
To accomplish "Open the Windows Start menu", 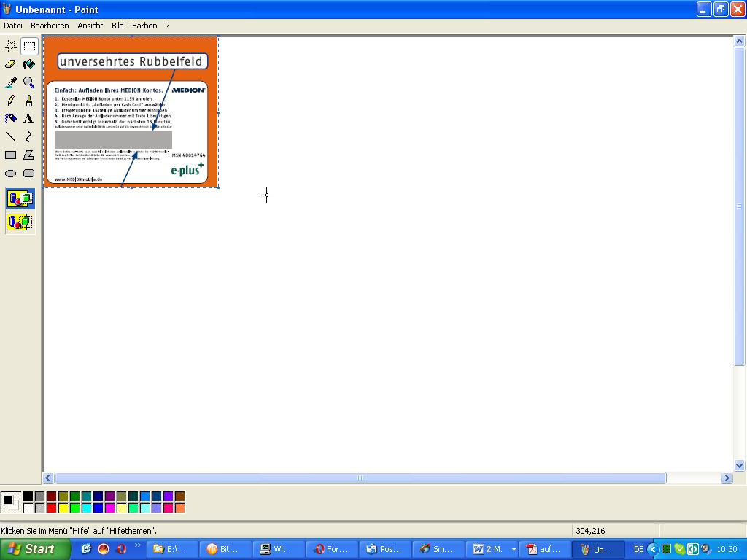I will coord(35,549).
